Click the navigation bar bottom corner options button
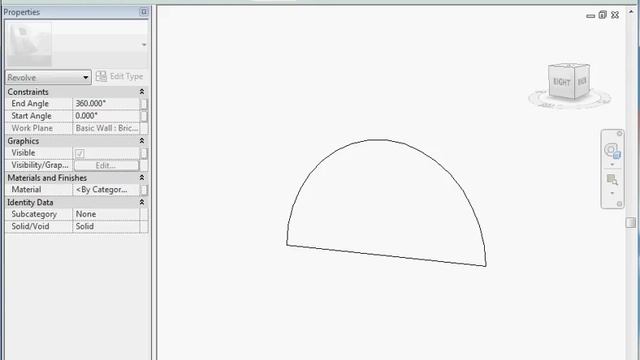The height and width of the screenshot is (360, 640). [619, 203]
